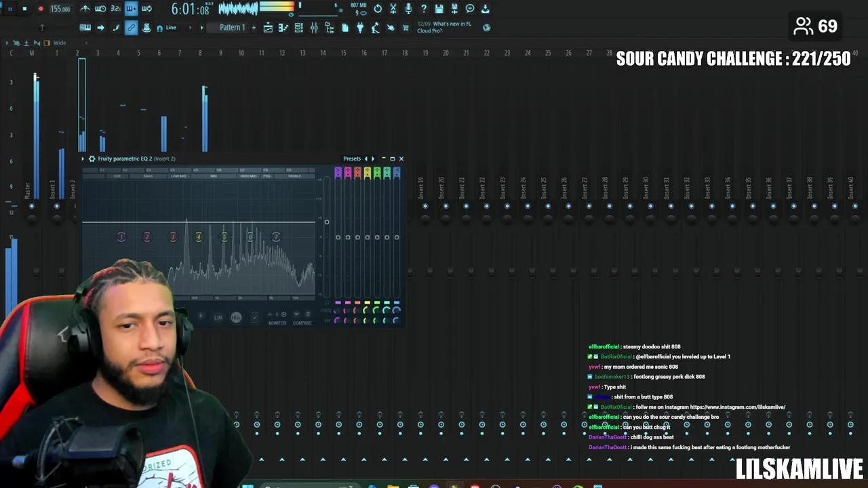868x488 pixels.
Task: Expand the EQ plugin menu arrow
Action: coord(83,159)
